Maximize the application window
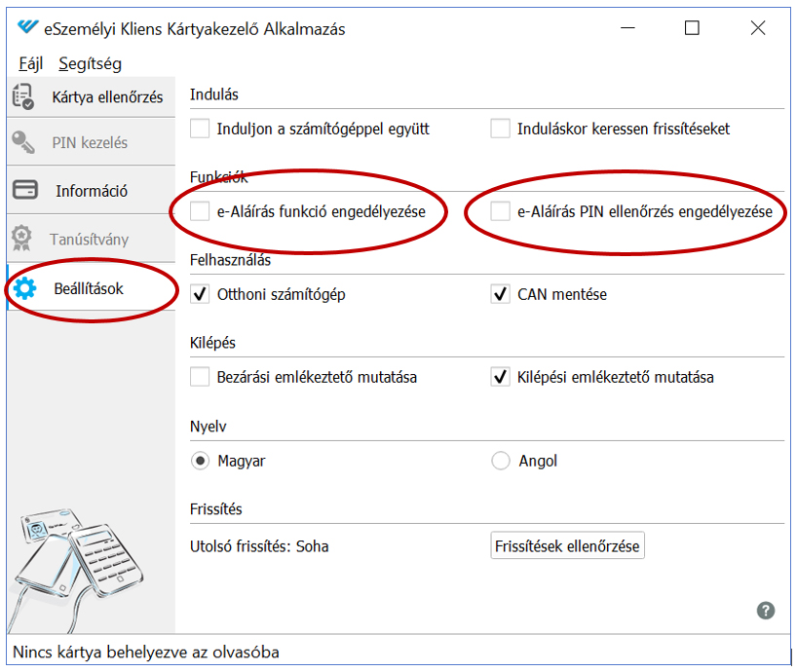This screenshot has width=797, height=672. (692, 28)
